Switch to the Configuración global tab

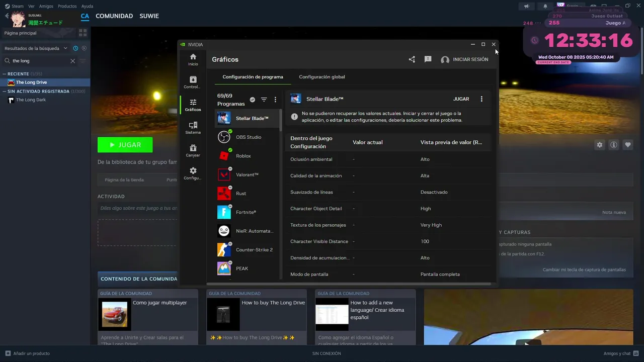pos(322,77)
